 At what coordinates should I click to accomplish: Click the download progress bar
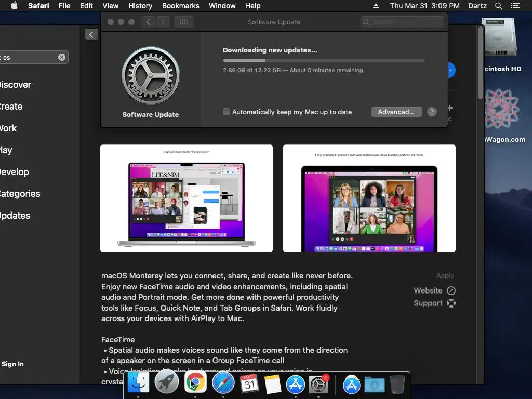coord(324,60)
